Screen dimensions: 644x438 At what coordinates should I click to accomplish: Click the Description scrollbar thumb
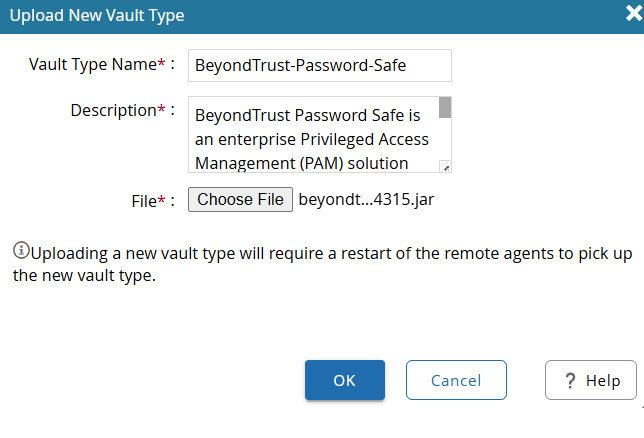445,108
